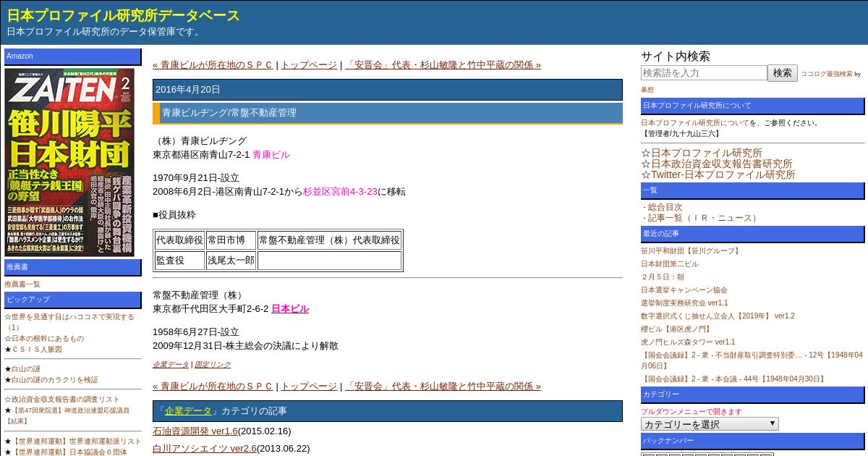The width and height of the screenshot is (868, 456).
Task: Click the 浅尾太一郎 table cell
Action: (231, 260)
